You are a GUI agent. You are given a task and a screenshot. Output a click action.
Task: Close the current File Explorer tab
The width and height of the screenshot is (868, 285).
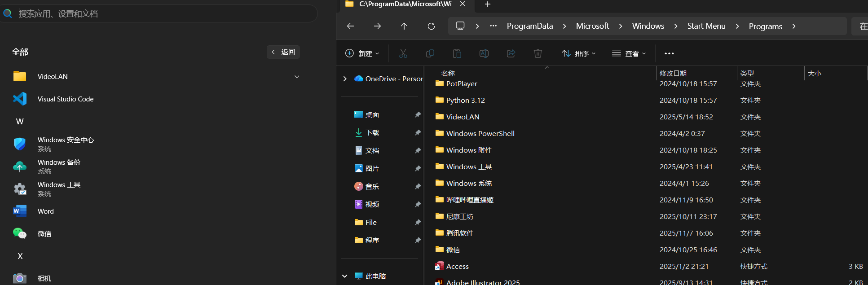click(x=463, y=4)
